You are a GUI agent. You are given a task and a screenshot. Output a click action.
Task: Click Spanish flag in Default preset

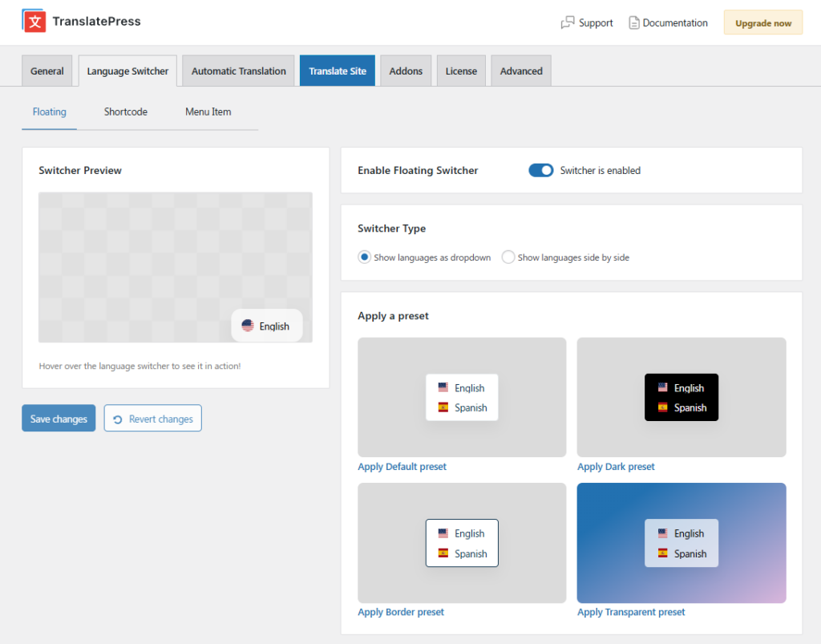[x=443, y=407]
